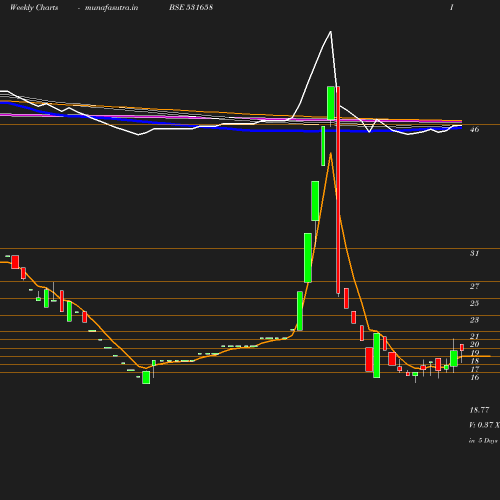Click the first red candle at chart start
This screenshot has height=500, width=500.
(15, 262)
